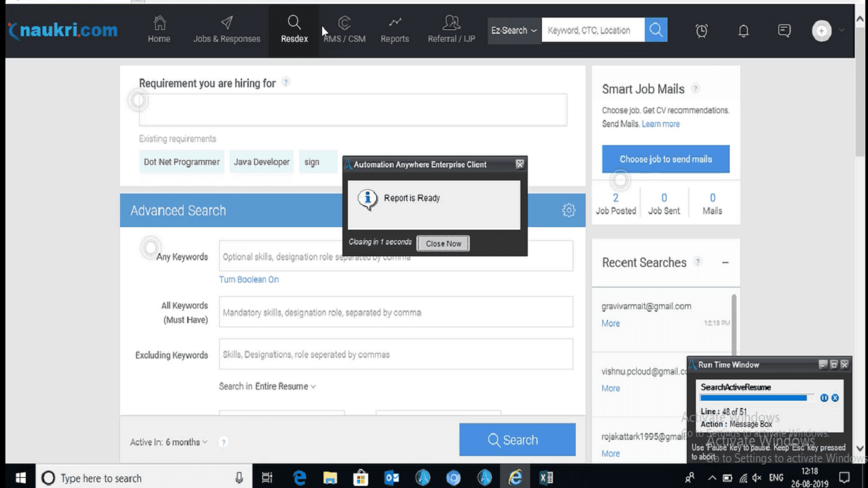Stop the SearchActiveResume task
868x488 pixels.
[x=835, y=398]
